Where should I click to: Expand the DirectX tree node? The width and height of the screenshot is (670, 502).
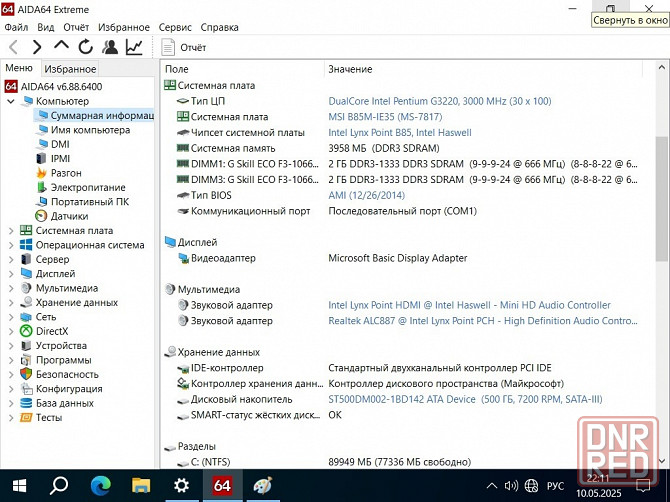(11, 332)
